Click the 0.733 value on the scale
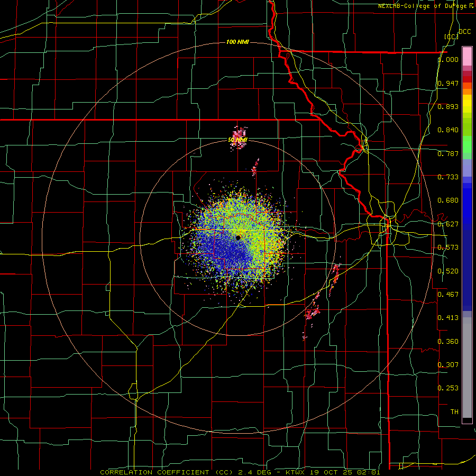Screen dimensions: 476x476 [448, 177]
